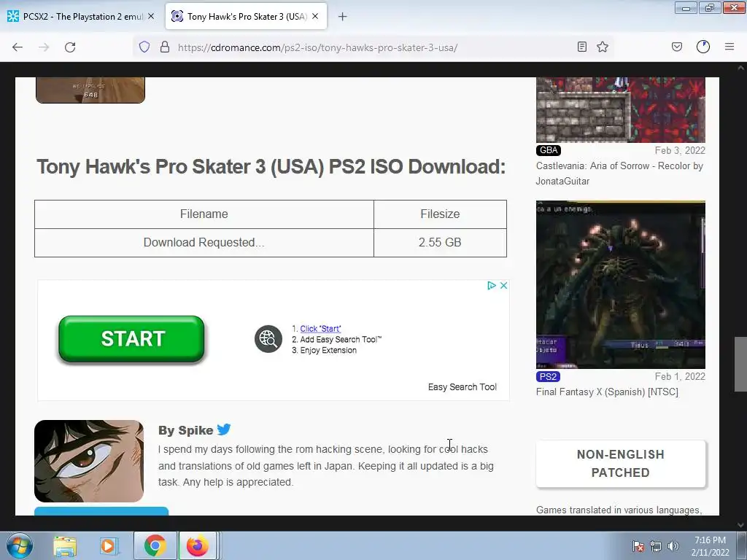
Task: Toggle Reader View icon in address bar
Action: 581,47
